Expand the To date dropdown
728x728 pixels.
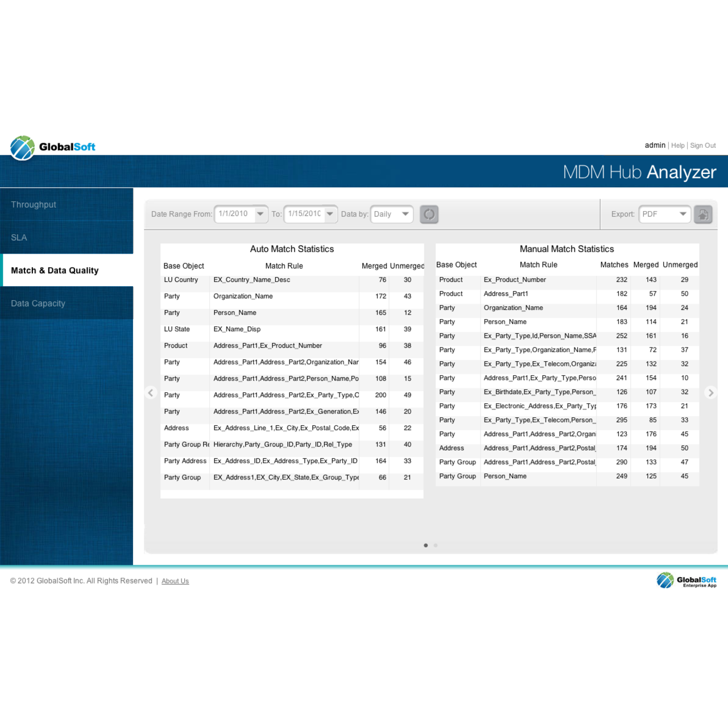coord(329,214)
